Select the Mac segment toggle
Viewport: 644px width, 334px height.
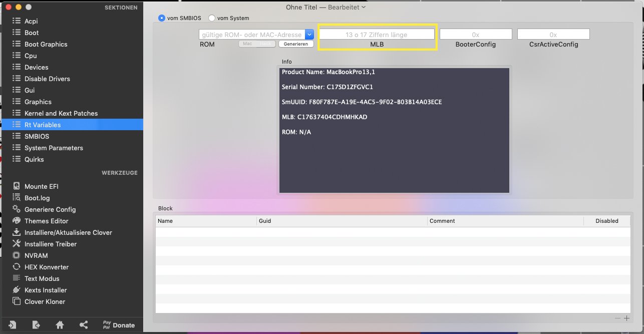click(x=247, y=44)
